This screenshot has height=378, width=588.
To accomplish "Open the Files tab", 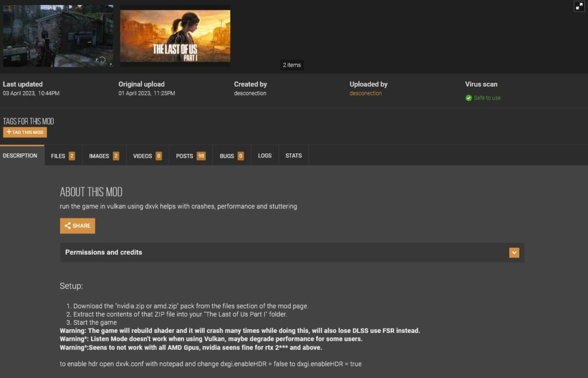I will pyautogui.click(x=63, y=156).
